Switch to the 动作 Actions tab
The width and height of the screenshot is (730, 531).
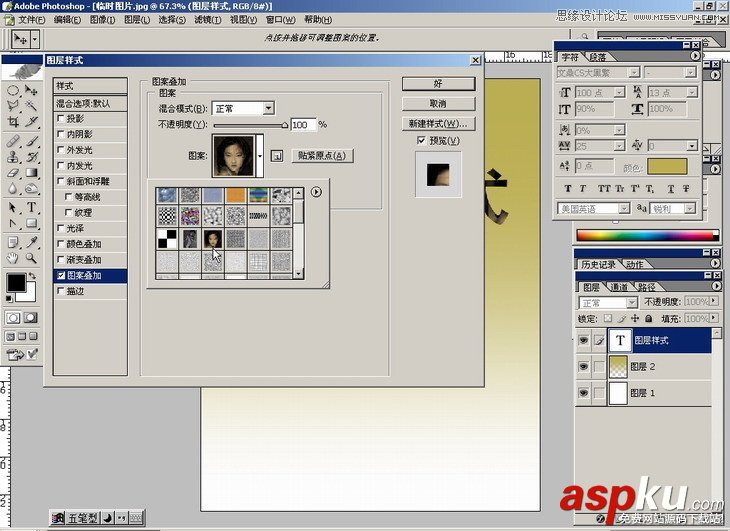pyautogui.click(x=635, y=264)
